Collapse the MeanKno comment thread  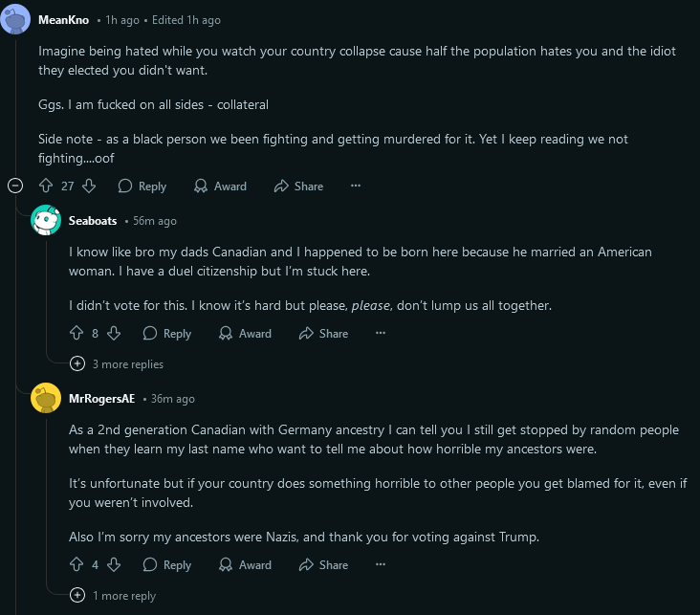15,186
